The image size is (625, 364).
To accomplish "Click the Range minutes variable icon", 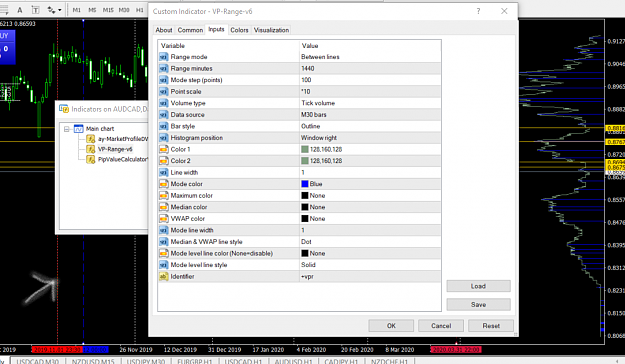I will [164, 69].
